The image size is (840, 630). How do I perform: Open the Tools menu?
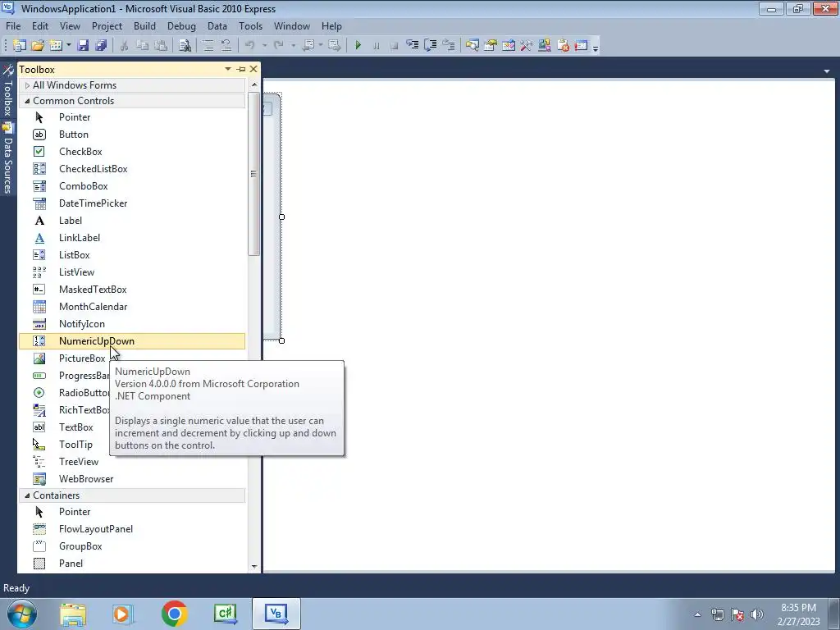pyautogui.click(x=251, y=25)
